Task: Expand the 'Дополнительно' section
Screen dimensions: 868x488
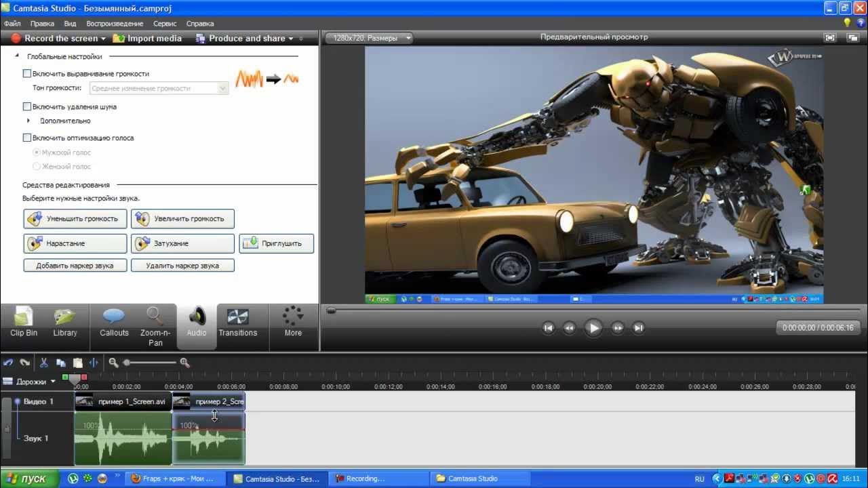Action: [x=28, y=121]
